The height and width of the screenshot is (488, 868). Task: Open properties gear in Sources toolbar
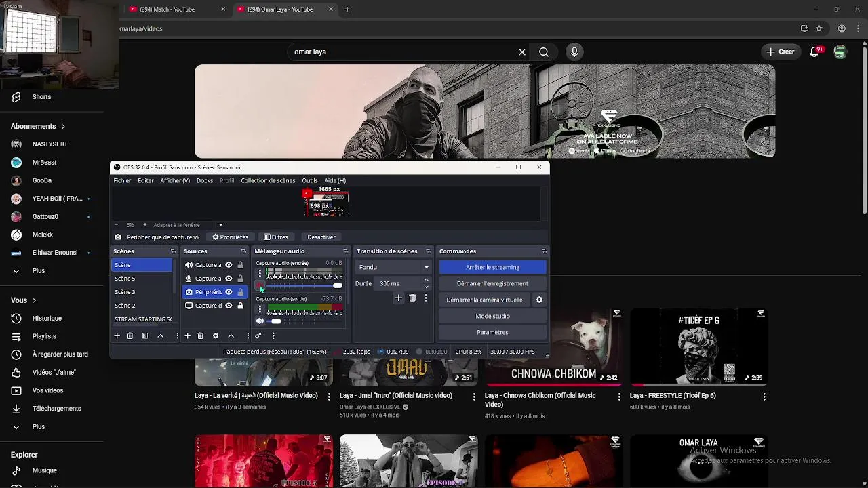click(x=216, y=335)
